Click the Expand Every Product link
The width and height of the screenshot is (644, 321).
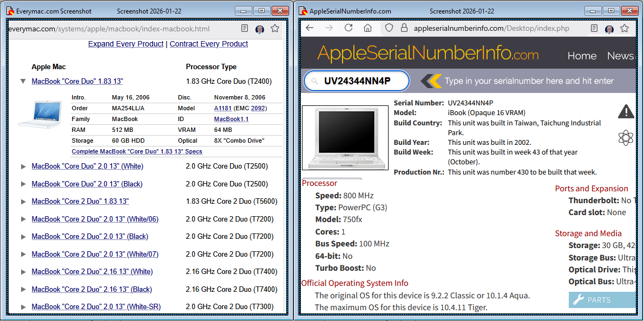click(126, 44)
